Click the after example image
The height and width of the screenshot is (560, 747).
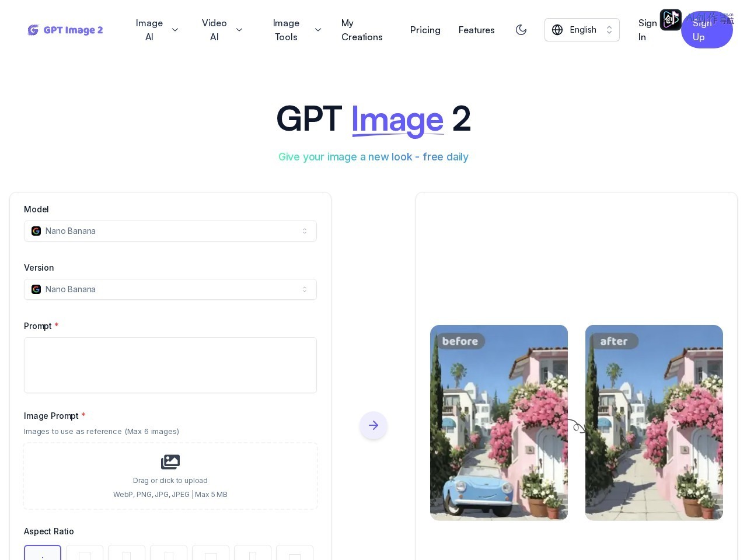click(654, 422)
